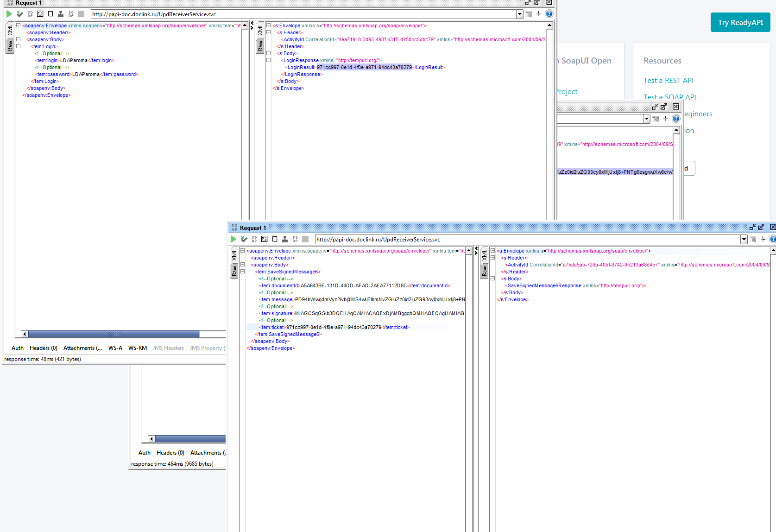Submit the SaveSignedMessage6 request with green arrow
This screenshot has width=776, height=532.
click(233, 239)
